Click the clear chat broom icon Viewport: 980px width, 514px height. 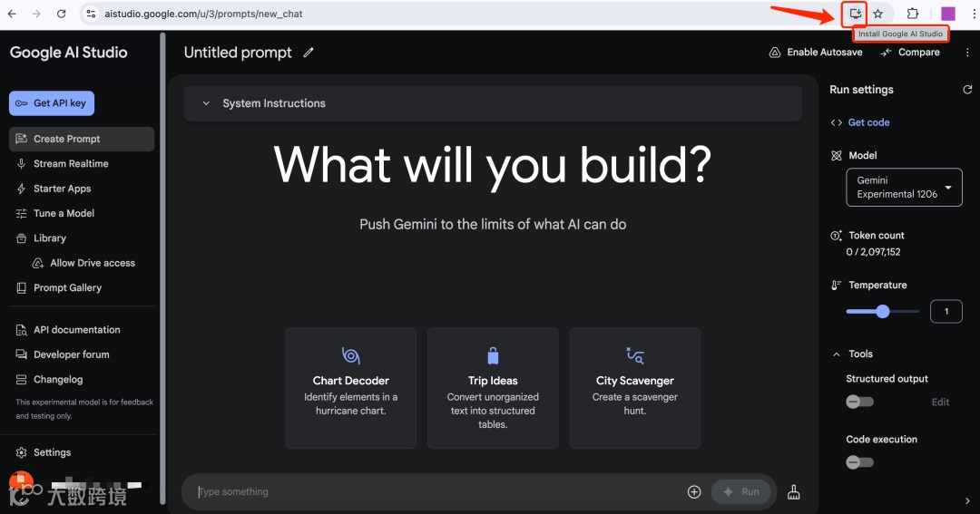tap(794, 492)
